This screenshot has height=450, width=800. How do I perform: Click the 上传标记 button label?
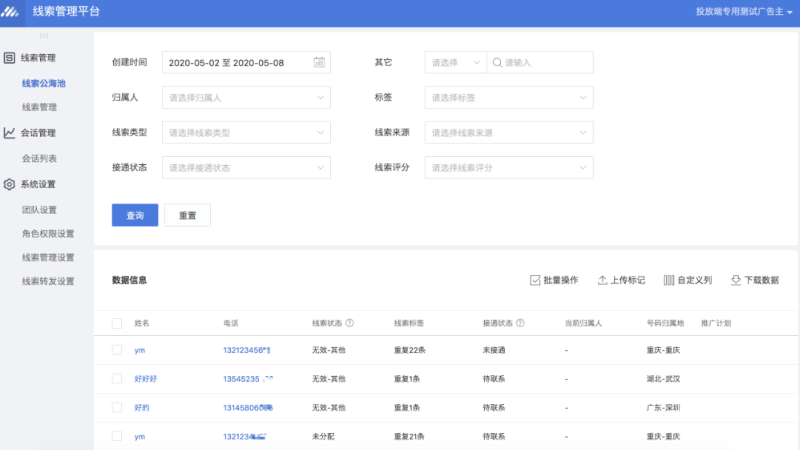(x=628, y=280)
